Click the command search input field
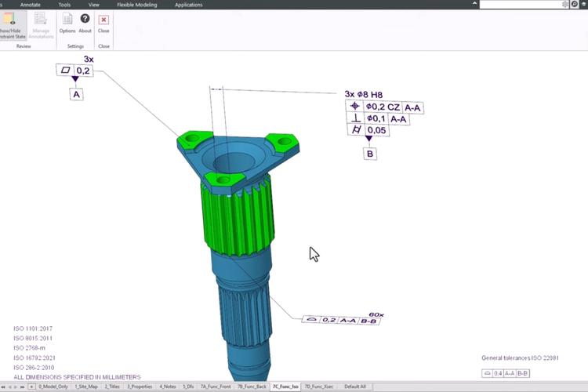588x392 pixels. pyautogui.click(x=519, y=5)
